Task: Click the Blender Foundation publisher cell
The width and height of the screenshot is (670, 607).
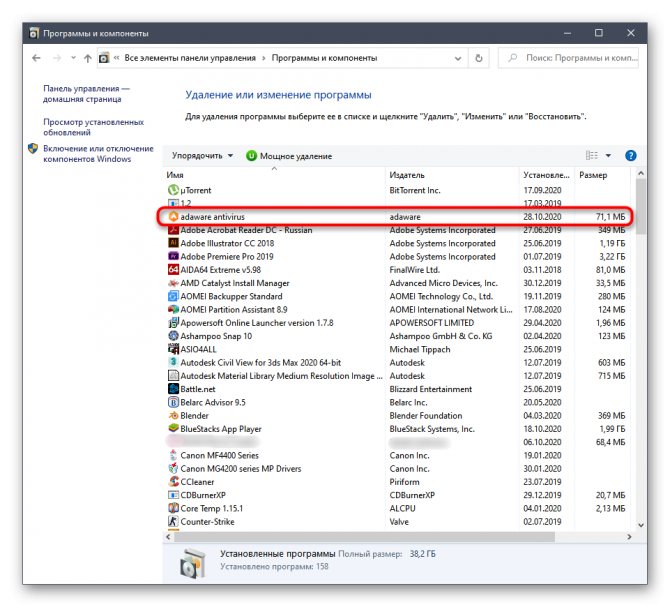Action: click(426, 415)
